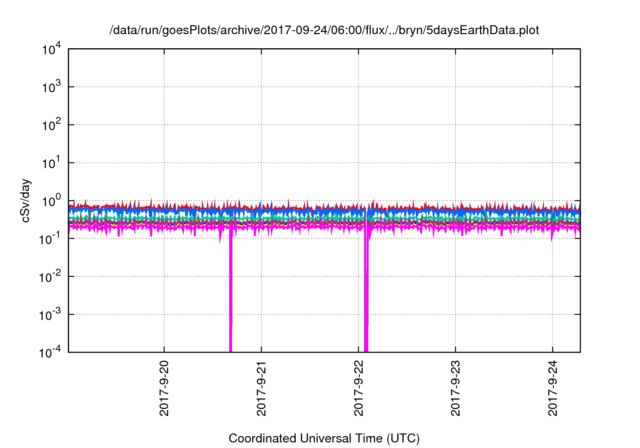Click the 10^-1 y-axis tick label
Viewport: 640px width, 448px height.
tap(51, 239)
